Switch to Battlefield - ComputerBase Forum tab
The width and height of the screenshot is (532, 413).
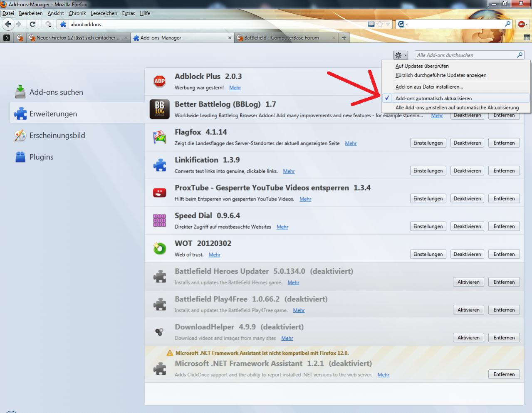[286, 38]
